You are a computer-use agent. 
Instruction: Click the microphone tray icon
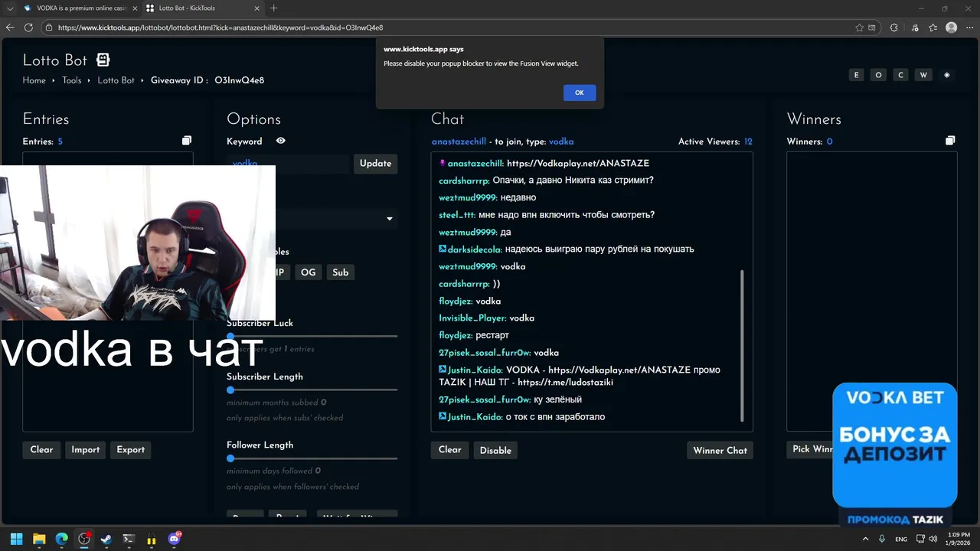pos(882,539)
